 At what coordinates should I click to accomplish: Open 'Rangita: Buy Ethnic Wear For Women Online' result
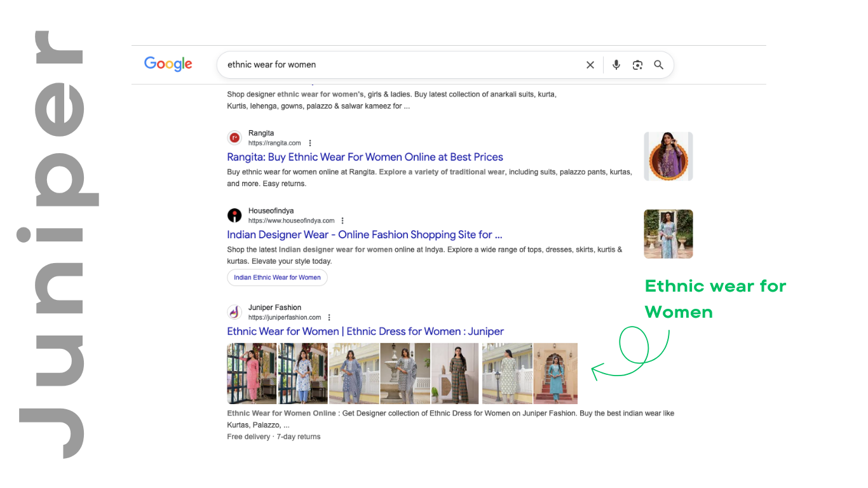click(365, 157)
